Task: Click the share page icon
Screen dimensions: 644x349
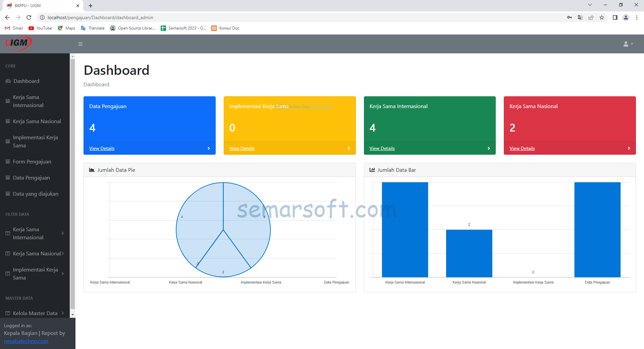Action: click(591, 17)
